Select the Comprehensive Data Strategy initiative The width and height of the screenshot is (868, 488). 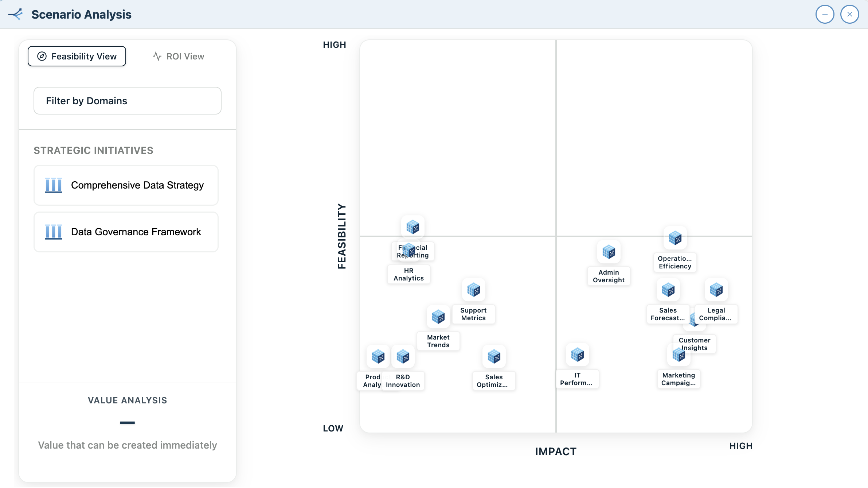click(x=126, y=185)
